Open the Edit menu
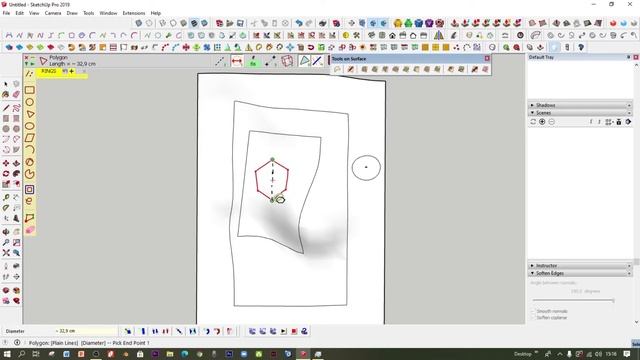 20,13
